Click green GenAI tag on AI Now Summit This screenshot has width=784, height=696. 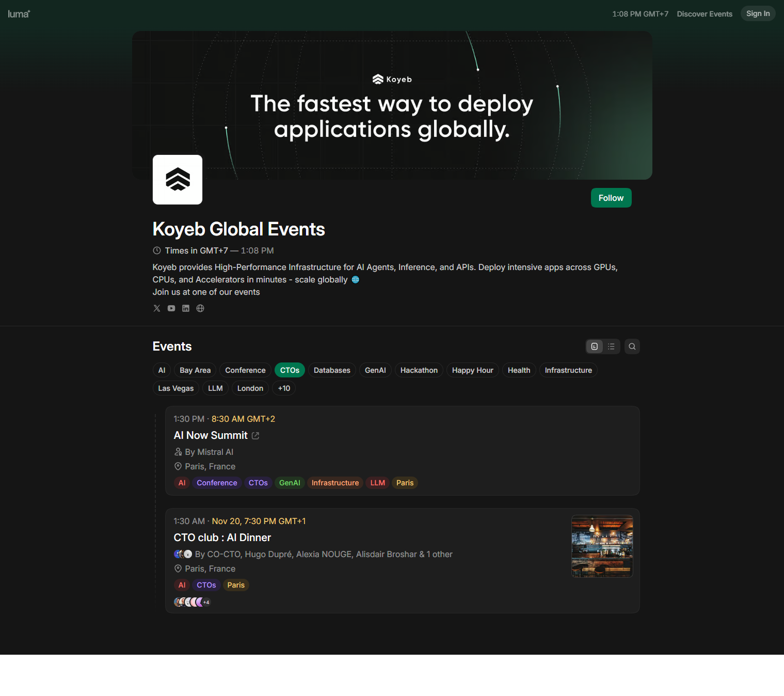[x=290, y=483]
